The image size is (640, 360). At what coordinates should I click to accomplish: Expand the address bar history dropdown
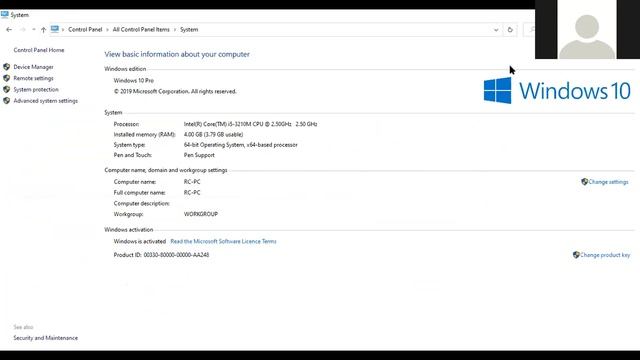[x=496, y=30]
